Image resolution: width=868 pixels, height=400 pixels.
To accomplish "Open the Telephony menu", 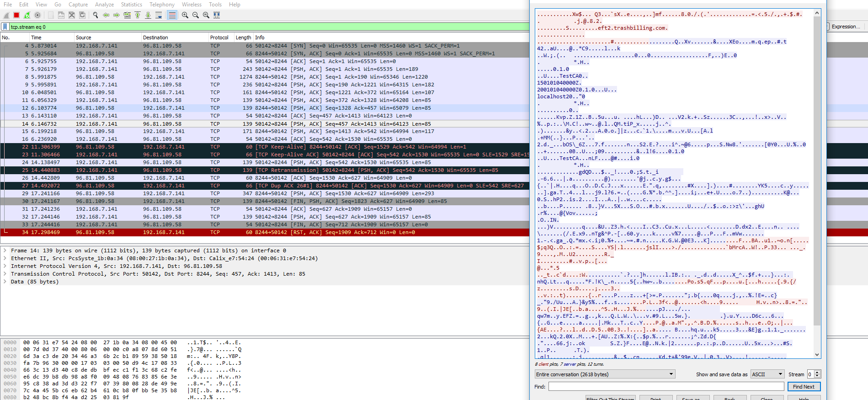I will (x=162, y=5).
